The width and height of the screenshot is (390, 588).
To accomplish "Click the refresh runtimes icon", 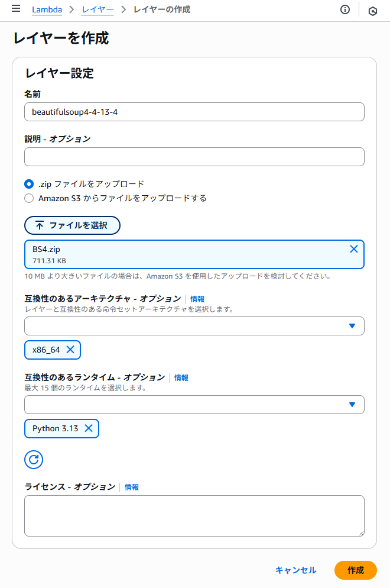I will pyautogui.click(x=34, y=460).
